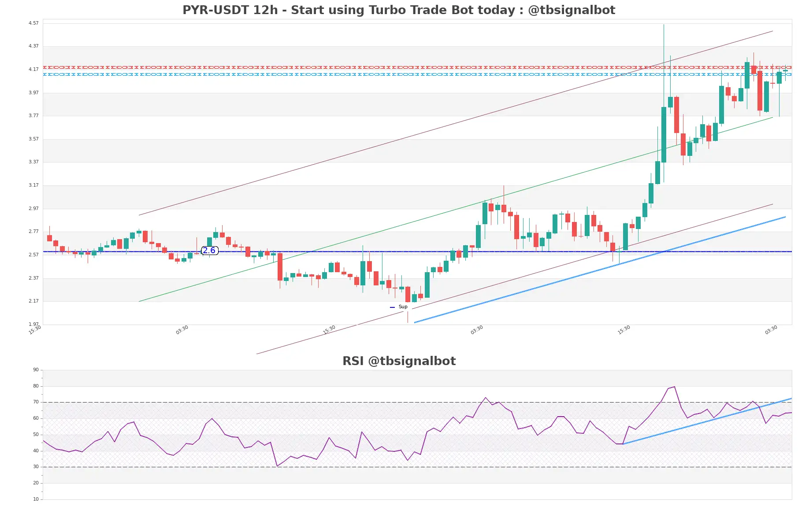Viewport: 798px width, 532px height.
Task: Select the 3.17 price axis label
Action: [33, 185]
